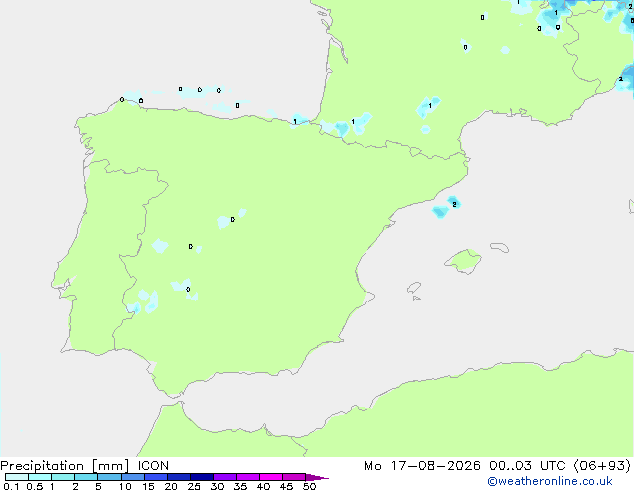Click the Menorca island outline
Screen dimensions: 634x490
(500, 247)
